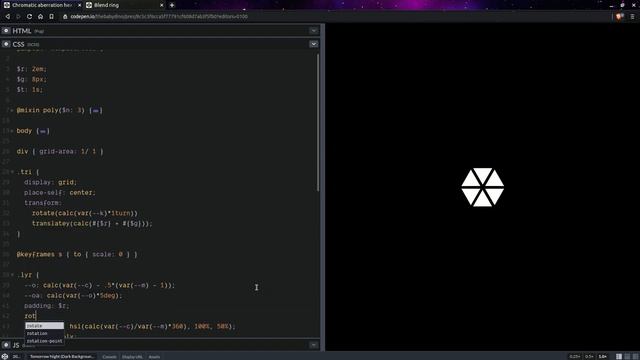Select the middle editor layout icon
Viewport: 640px width, 360px height.
tap(627, 357)
